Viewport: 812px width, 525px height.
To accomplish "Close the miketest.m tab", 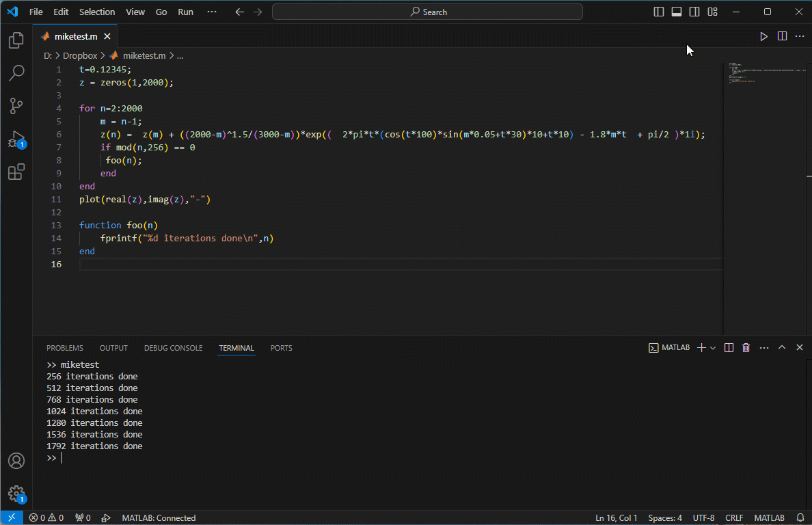I will tap(107, 36).
